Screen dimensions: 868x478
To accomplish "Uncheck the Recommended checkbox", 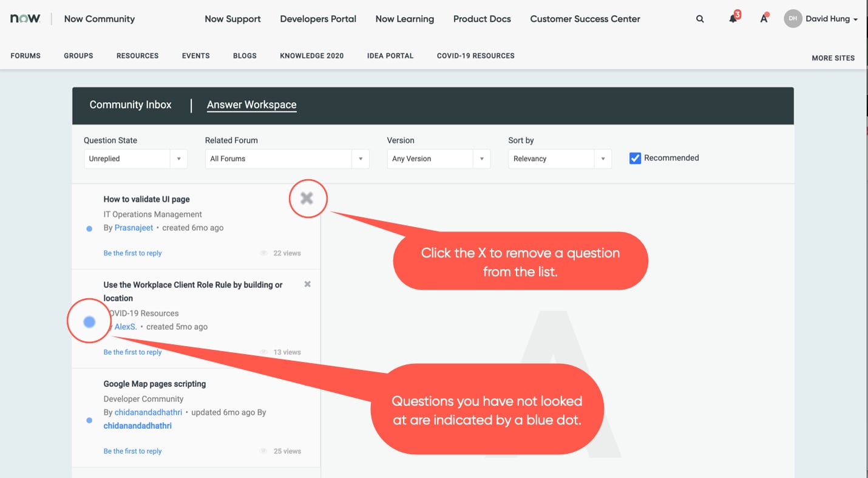I will pos(635,158).
